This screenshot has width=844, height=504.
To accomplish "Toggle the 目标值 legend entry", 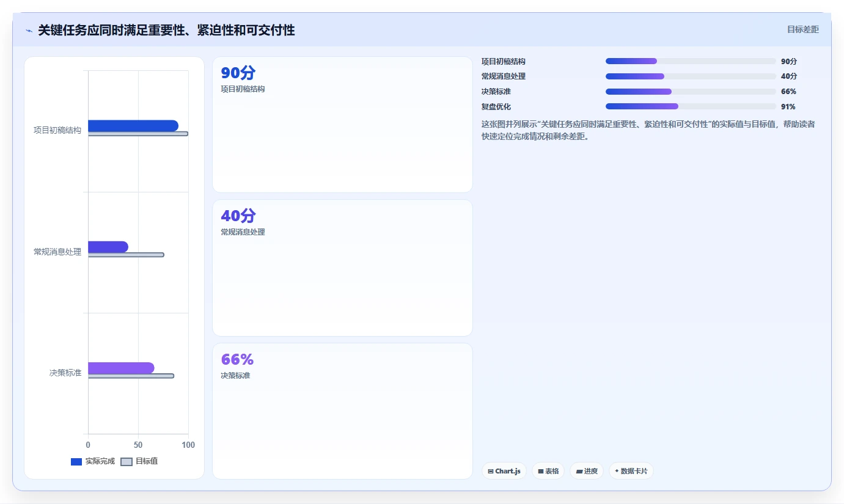I will tap(139, 461).
